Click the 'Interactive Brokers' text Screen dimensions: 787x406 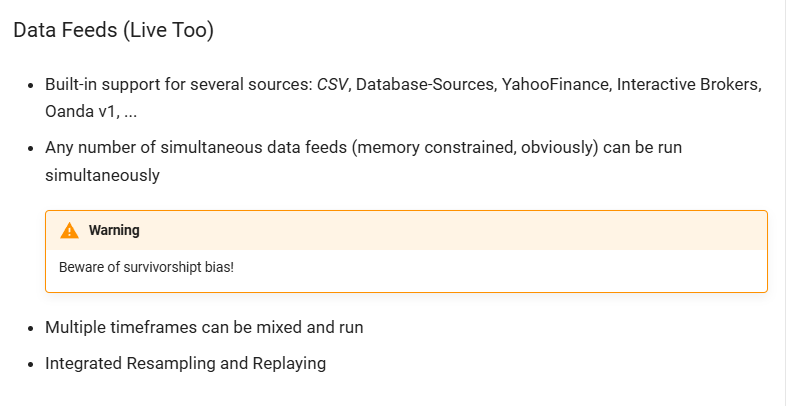tap(687, 84)
